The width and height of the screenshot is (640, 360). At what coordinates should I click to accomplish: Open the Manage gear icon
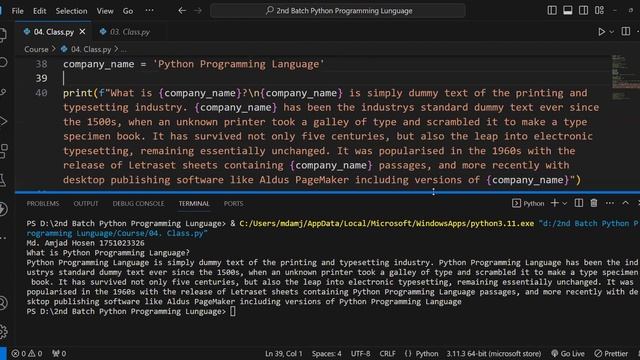(x=3, y=331)
